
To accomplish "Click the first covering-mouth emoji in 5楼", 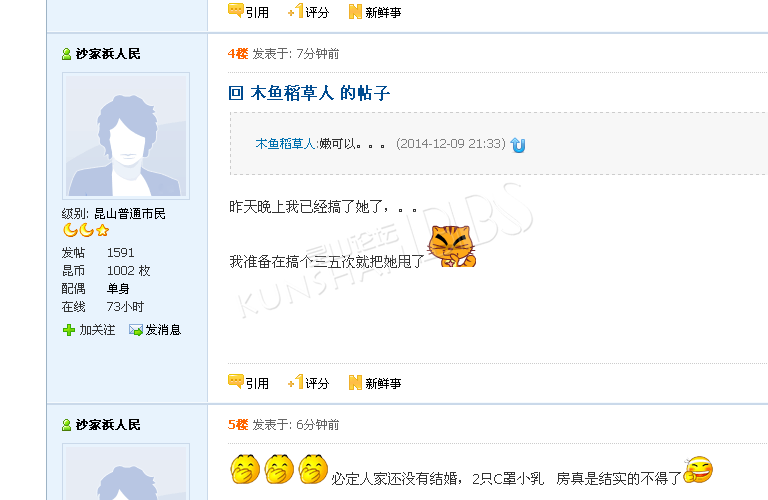I will (245, 469).
